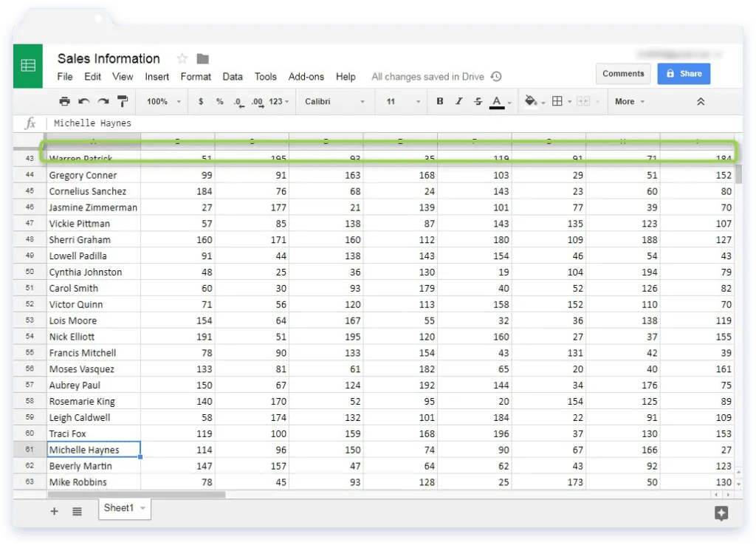This screenshot has height=545, width=756.
Task: Open the Calibri font dropdown
Action: click(334, 101)
